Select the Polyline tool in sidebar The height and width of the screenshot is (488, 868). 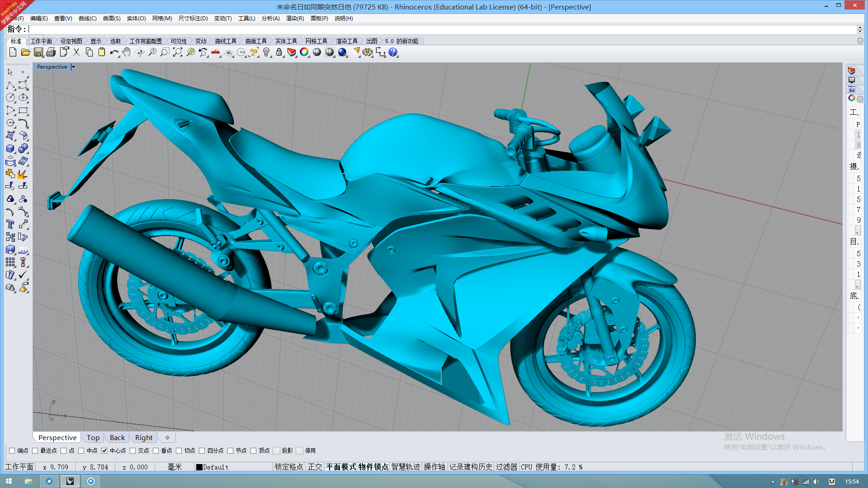coord(10,85)
